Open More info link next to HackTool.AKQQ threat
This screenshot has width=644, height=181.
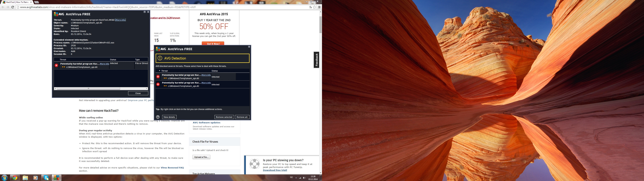click(120, 20)
